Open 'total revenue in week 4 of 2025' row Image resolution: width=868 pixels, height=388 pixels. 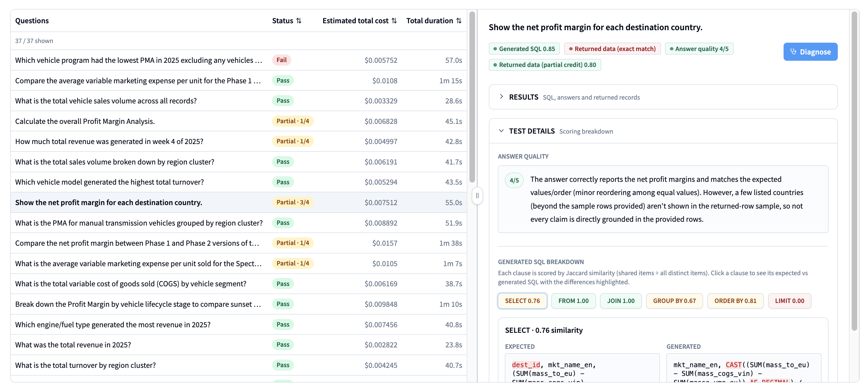pyautogui.click(x=238, y=141)
